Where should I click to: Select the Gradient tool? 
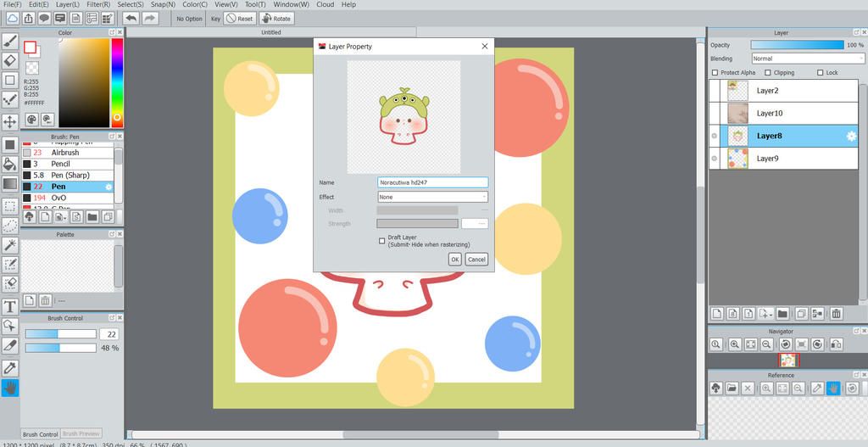[10, 183]
